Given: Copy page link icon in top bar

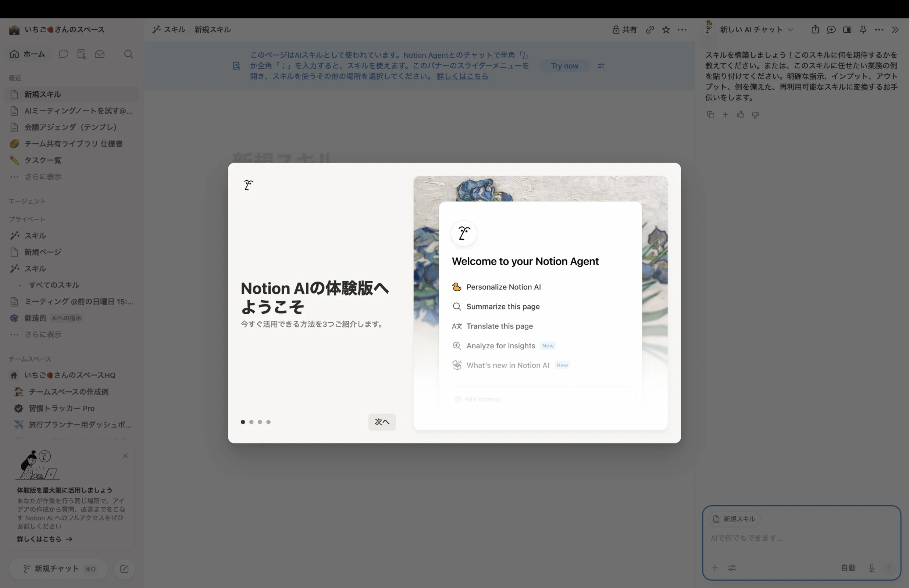Looking at the screenshot, I should [650, 29].
